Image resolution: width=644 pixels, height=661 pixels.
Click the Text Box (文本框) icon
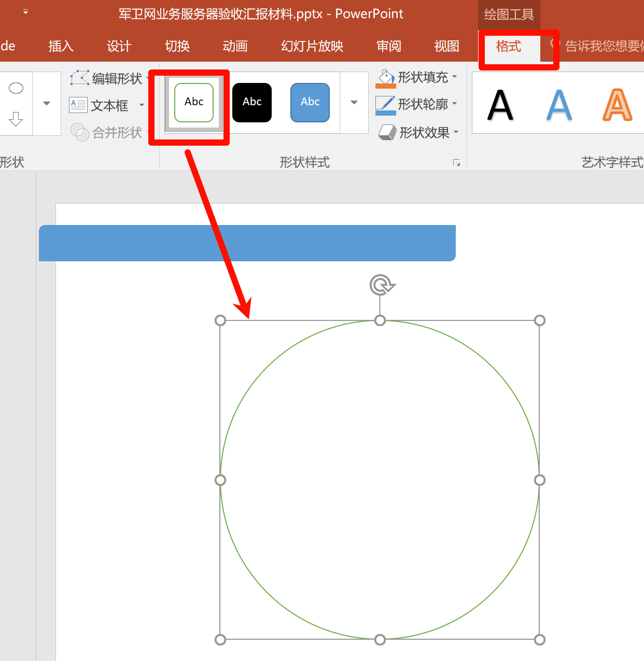pos(78,105)
